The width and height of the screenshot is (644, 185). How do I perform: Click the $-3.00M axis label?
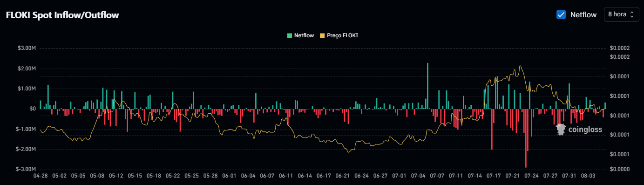26,169
